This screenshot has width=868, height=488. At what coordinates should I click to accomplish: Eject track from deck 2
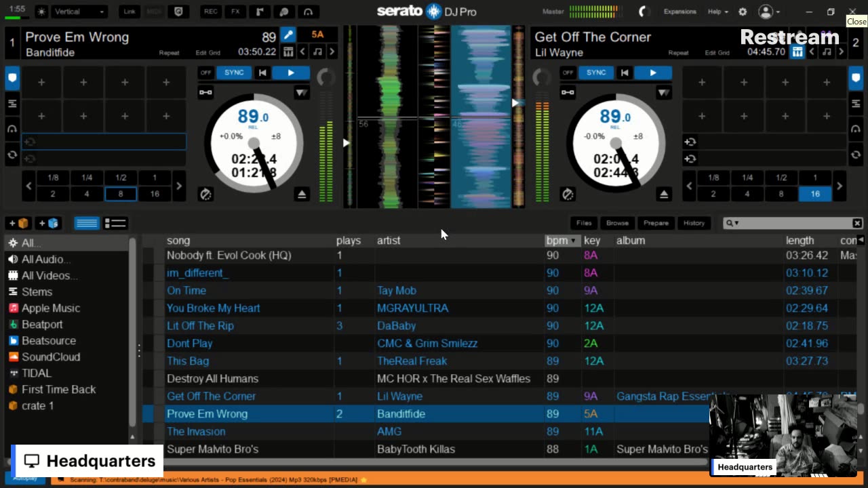[x=664, y=195]
